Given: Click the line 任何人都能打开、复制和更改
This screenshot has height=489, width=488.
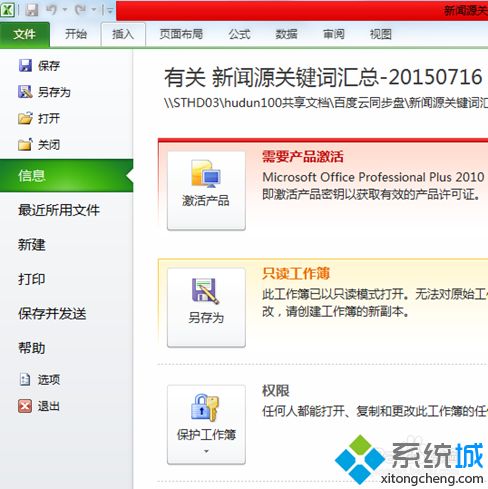Looking at the screenshot, I should [375, 411].
